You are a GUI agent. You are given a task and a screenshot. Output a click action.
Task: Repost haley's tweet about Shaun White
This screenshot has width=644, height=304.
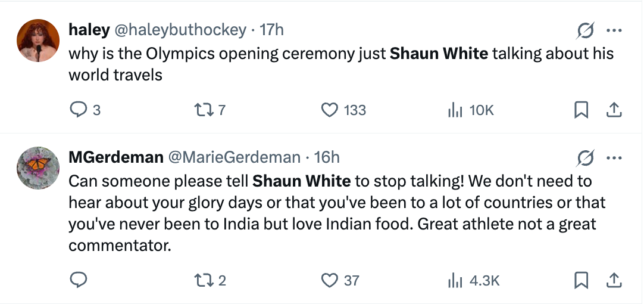pos(202,110)
